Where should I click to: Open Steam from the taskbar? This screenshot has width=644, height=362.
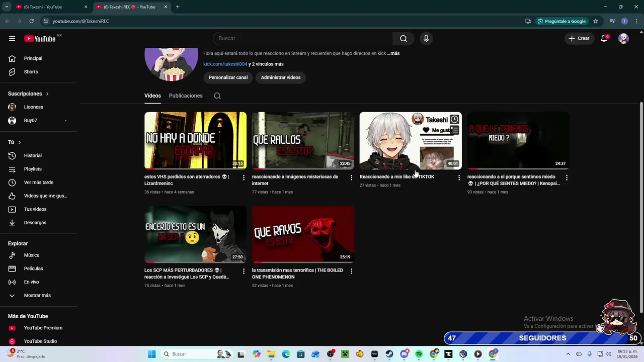point(389,354)
